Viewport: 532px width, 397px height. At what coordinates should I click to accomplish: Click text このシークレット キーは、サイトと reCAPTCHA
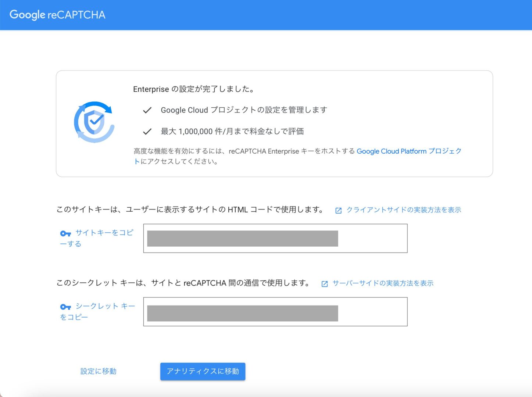141,283
